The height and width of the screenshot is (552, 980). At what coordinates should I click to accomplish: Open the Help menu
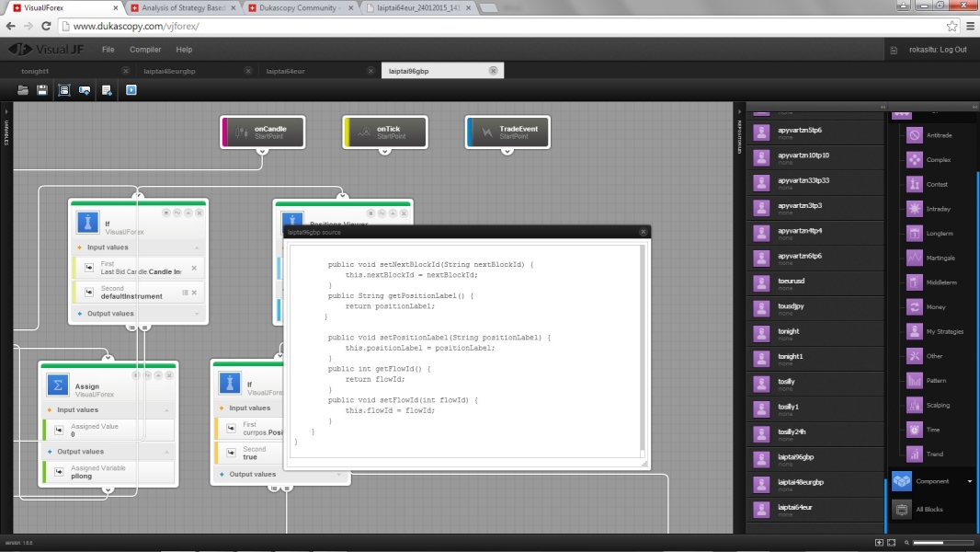pos(184,50)
